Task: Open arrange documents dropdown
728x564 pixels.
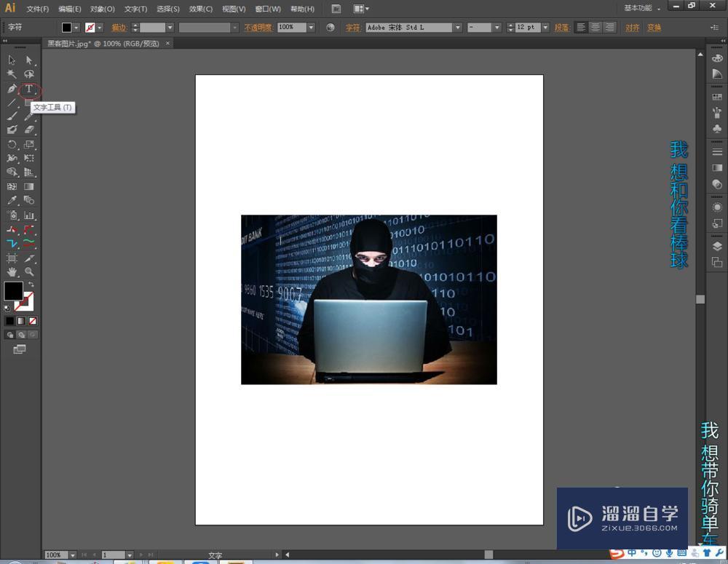Action: (361, 9)
